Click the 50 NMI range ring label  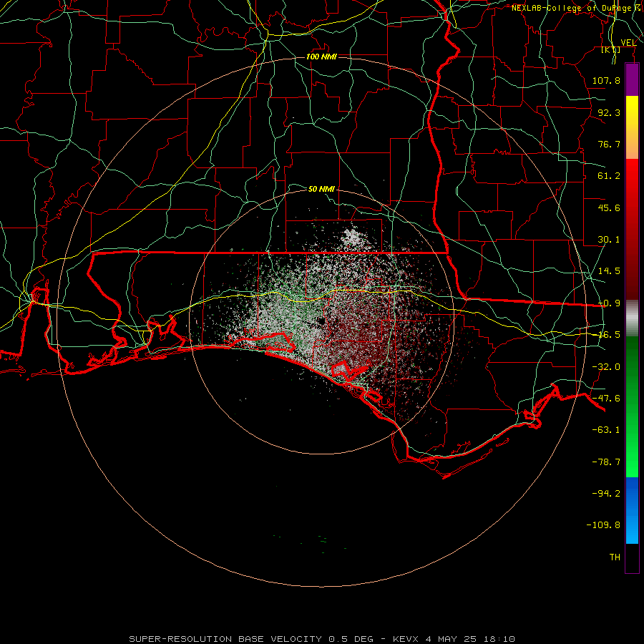(321, 190)
